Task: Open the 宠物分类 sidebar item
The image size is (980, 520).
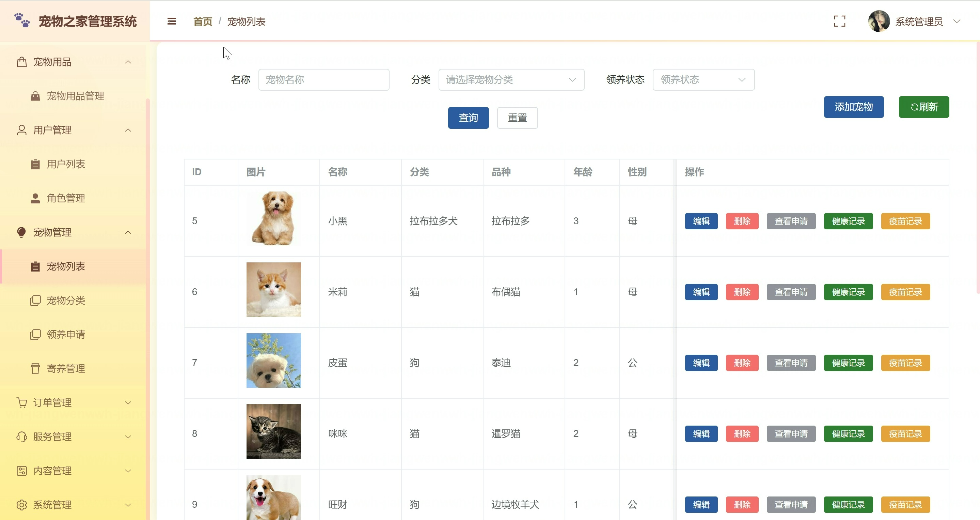Action: (66, 300)
